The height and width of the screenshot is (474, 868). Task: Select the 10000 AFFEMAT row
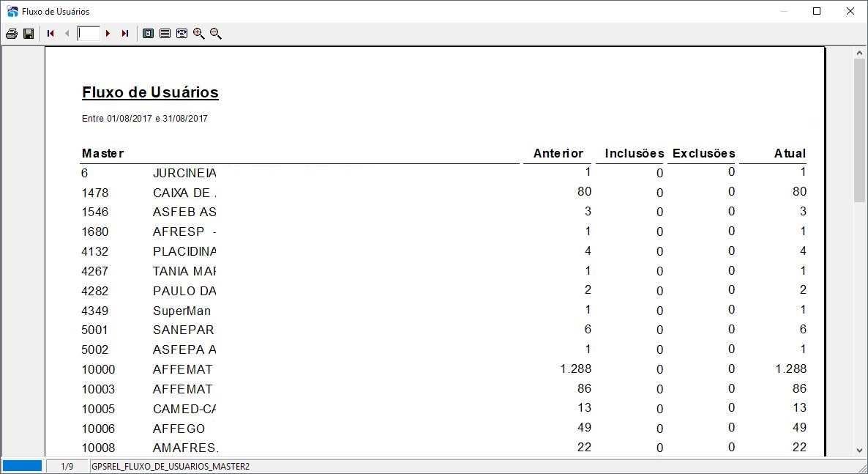pyautogui.click(x=444, y=369)
